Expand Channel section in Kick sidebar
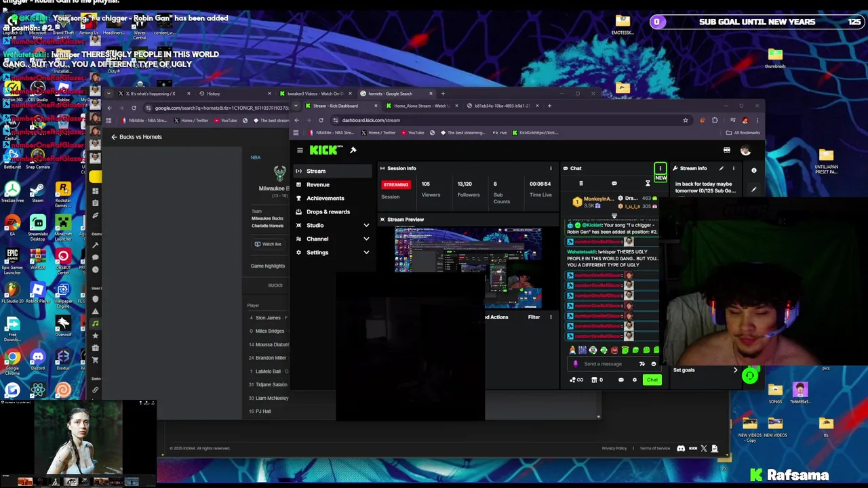 point(366,239)
